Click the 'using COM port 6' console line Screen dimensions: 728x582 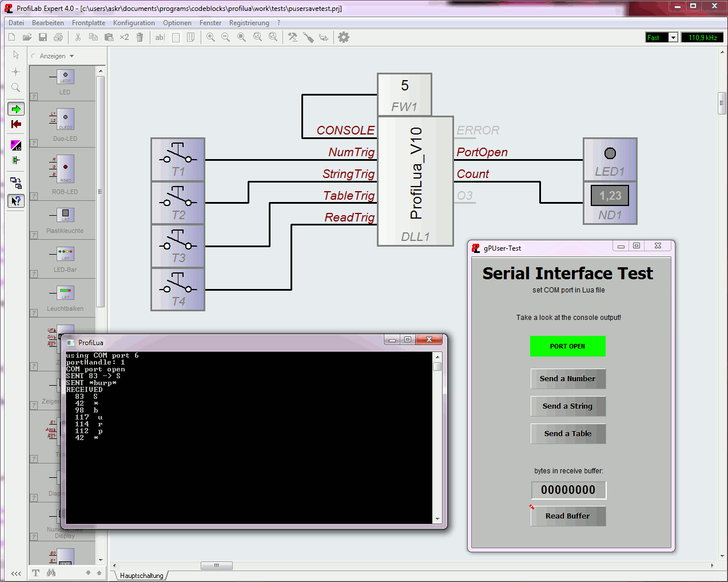[x=102, y=355]
